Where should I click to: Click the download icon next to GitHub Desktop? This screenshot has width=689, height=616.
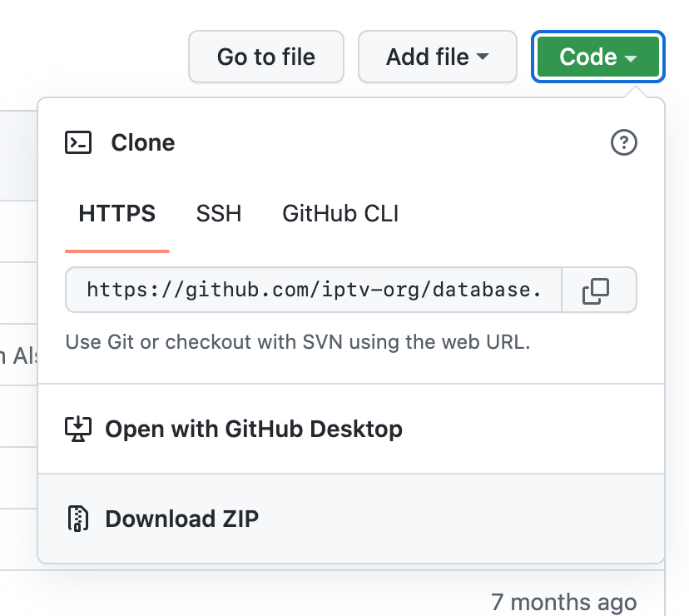79,429
